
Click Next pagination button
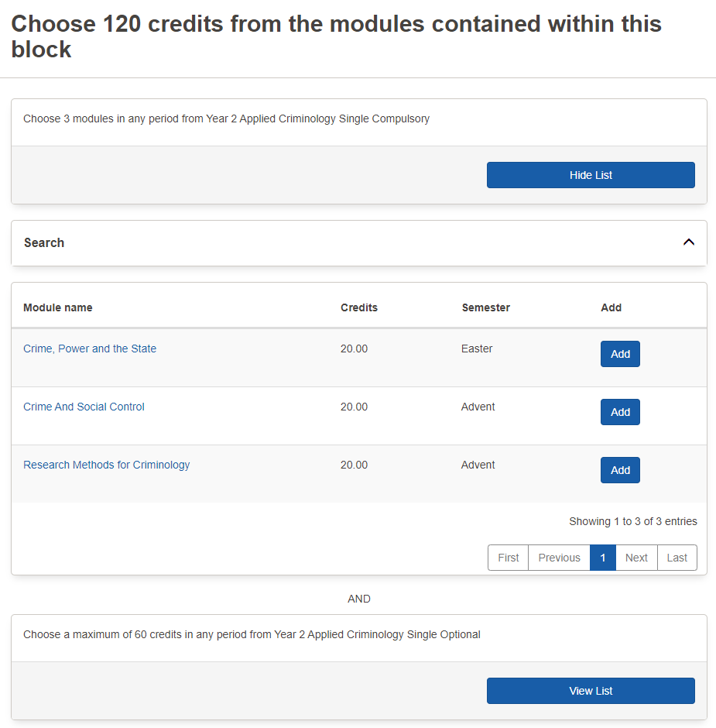pyautogui.click(x=636, y=558)
